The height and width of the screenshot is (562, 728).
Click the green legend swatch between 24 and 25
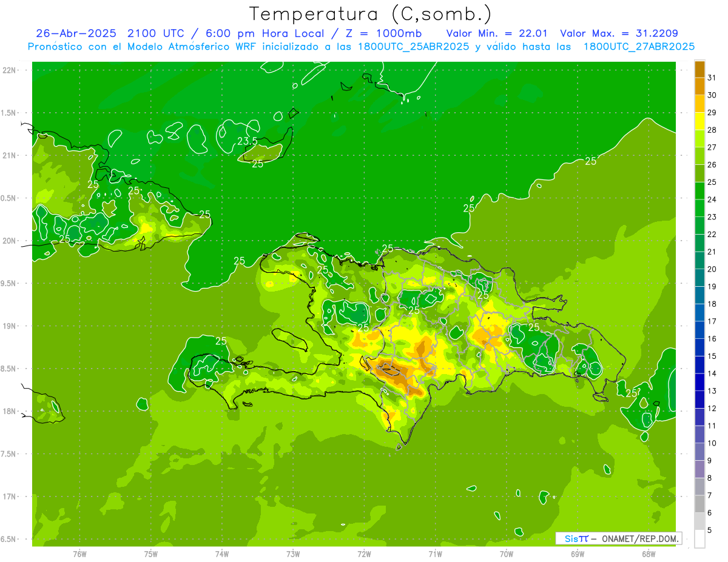pyautogui.click(x=699, y=191)
